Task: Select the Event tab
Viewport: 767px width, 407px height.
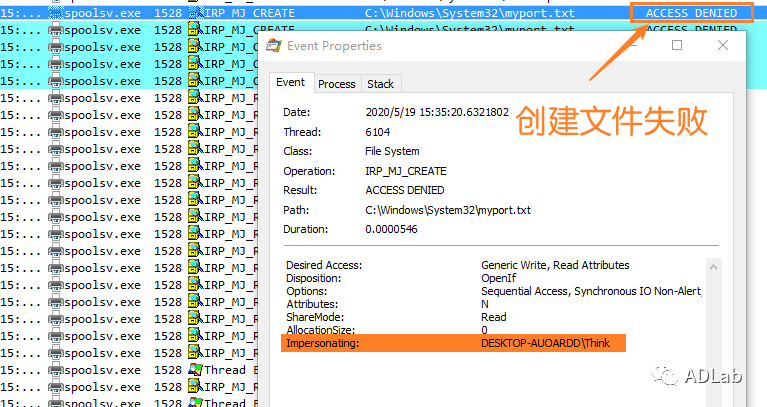Action: tap(290, 83)
